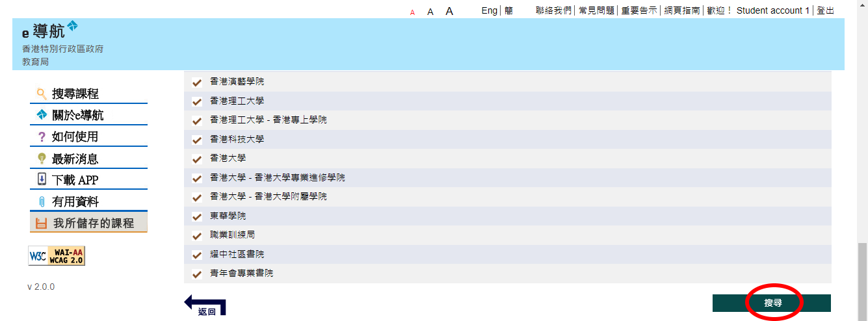The height and width of the screenshot is (321, 868).
Task: Uncheck the 香港大學 checkbox
Action: pyautogui.click(x=196, y=159)
